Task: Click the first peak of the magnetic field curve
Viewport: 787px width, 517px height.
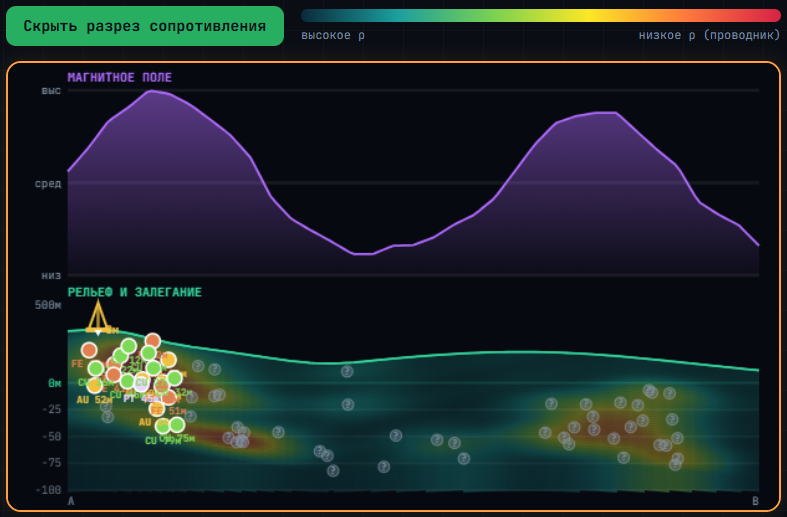Action: (152, 91)
